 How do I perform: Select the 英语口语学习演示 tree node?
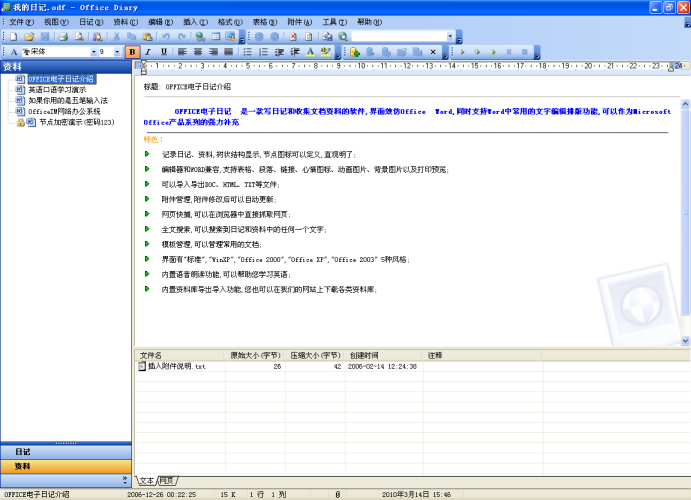(57, 90)
